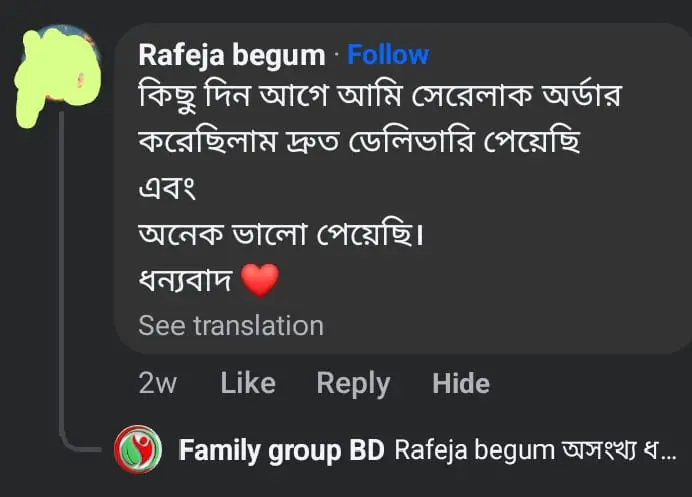
Task: Open Family group BD author name
Action: (281, 451)
